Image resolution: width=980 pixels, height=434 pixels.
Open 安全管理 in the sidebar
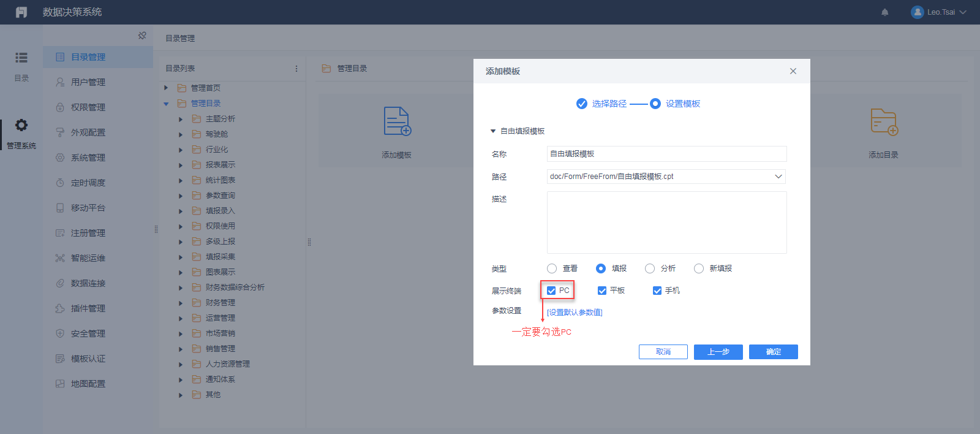pos(98,333)
